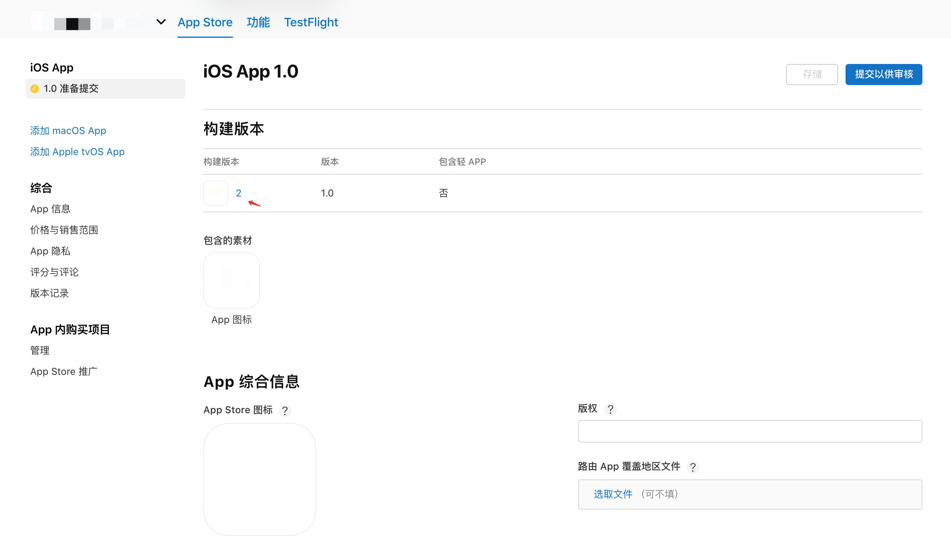Switch to the TestFlight tab
The width and height of the screenshot is (951, 560).
(x=311, y=22)
